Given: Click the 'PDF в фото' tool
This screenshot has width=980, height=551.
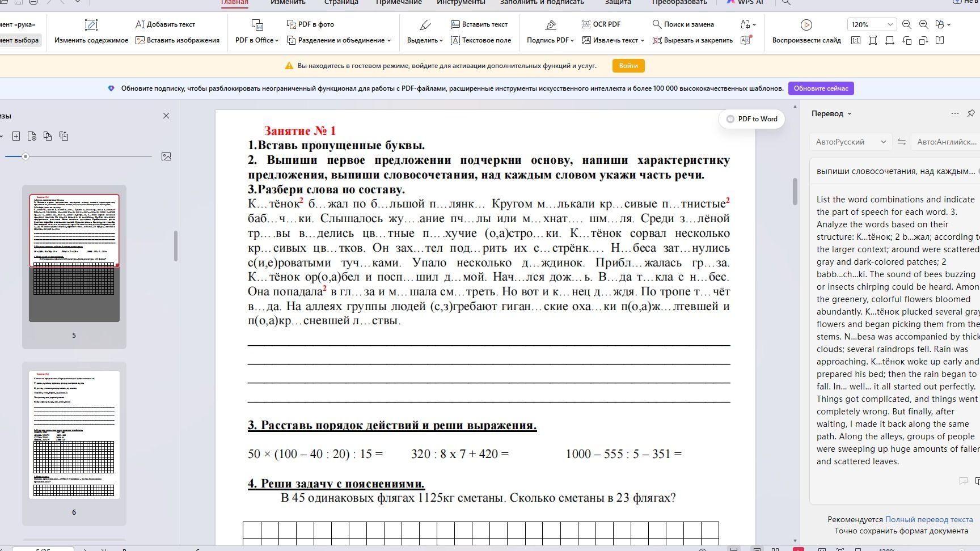Looking at the screenshot, I should pyautogui.click(x=310, y=24).
